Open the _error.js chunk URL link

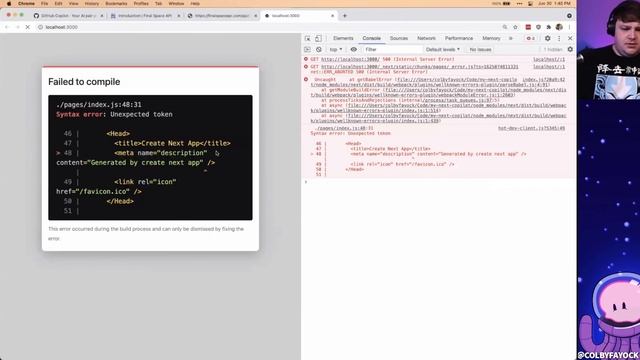(420, 67)
